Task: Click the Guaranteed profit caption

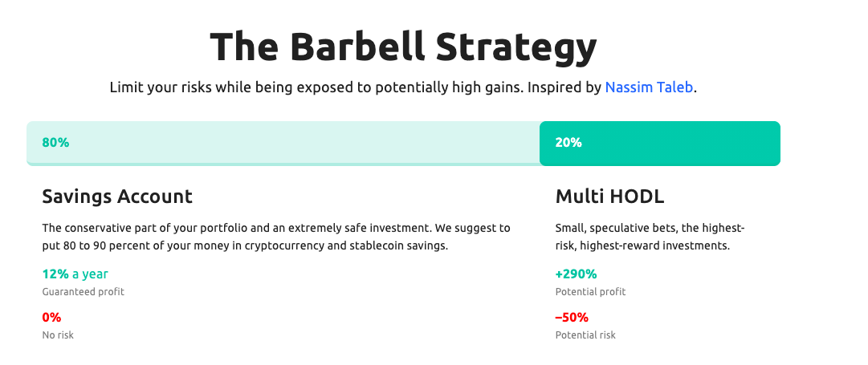Action: (83, 291)
